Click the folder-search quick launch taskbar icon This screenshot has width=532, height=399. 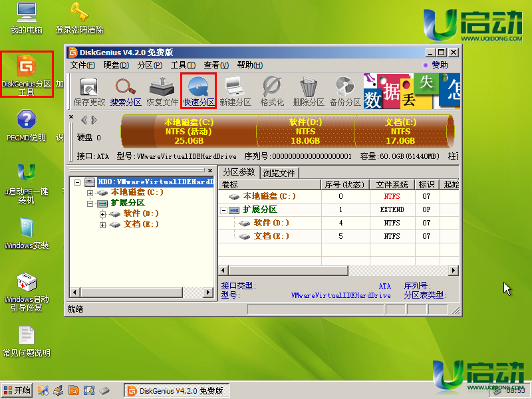[x=74, y=390]
